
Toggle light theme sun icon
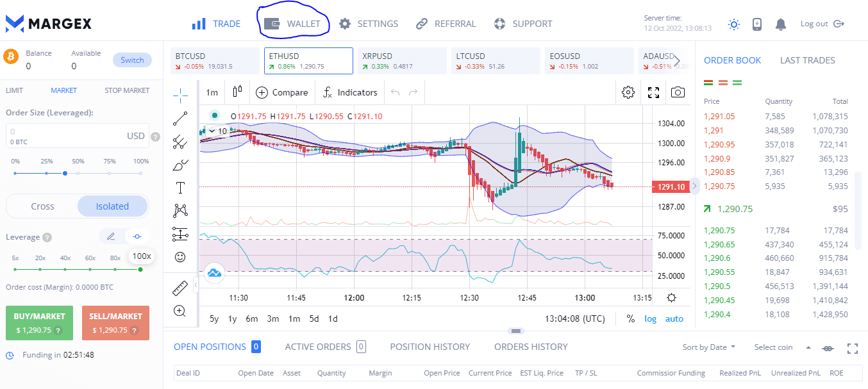coord(734,24)
